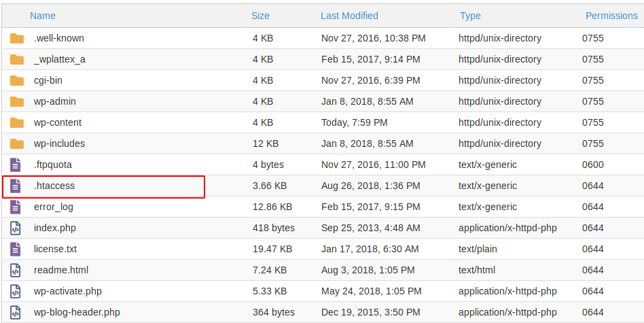Click the cgi-bin folder icon
The width and height of the screenshot is (644, 323).
(x=17, y=80)
